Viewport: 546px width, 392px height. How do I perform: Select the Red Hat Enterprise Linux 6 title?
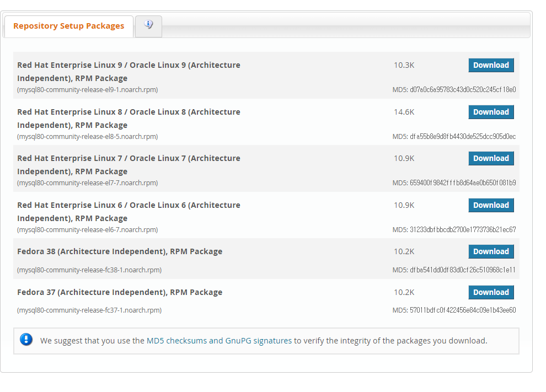click(x=129, y=212)
